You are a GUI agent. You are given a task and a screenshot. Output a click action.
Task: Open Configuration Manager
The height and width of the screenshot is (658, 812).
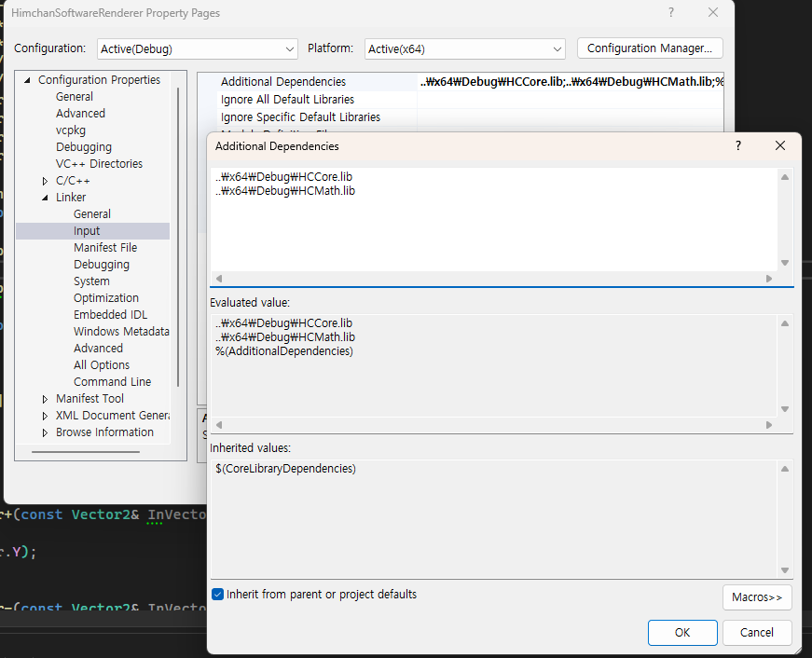point(649,48)
